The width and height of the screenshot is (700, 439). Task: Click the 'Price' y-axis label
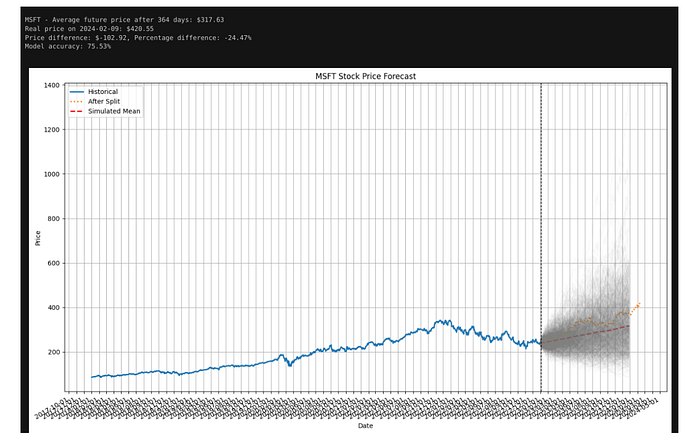38,237
